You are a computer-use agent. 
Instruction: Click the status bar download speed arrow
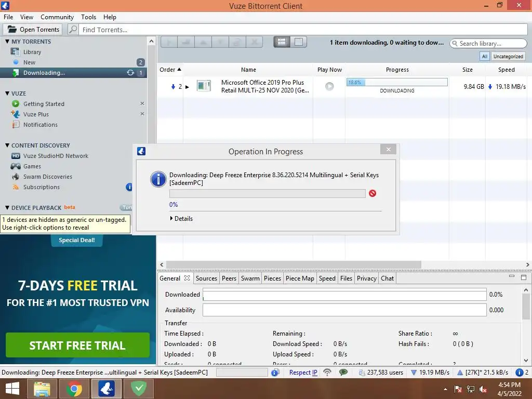[414, 373]
